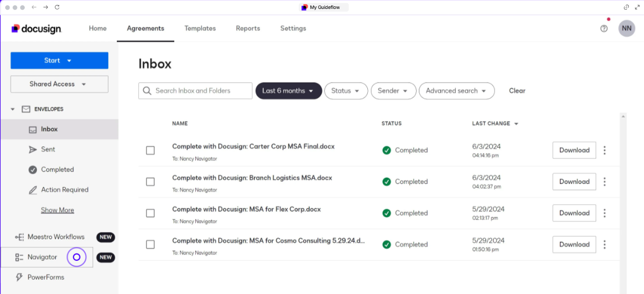644x294 pixels.
Task: Click the search magnifier icon
Action: point(147,90)
